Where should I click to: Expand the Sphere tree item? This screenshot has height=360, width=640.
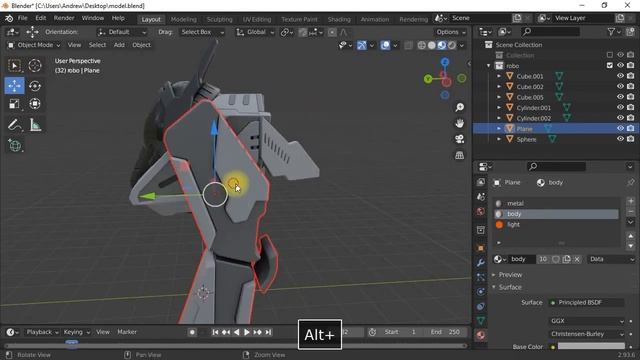pyautogui.click(x=499, y=139)
